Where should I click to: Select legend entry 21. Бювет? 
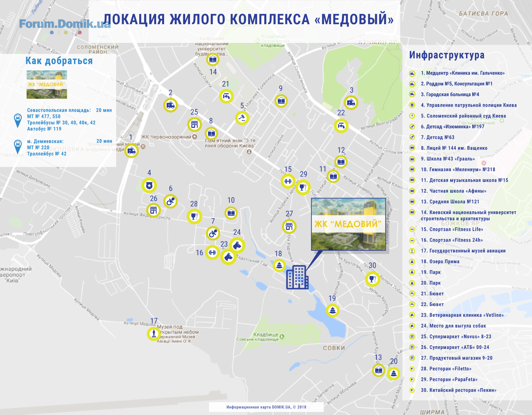(432, 294)
